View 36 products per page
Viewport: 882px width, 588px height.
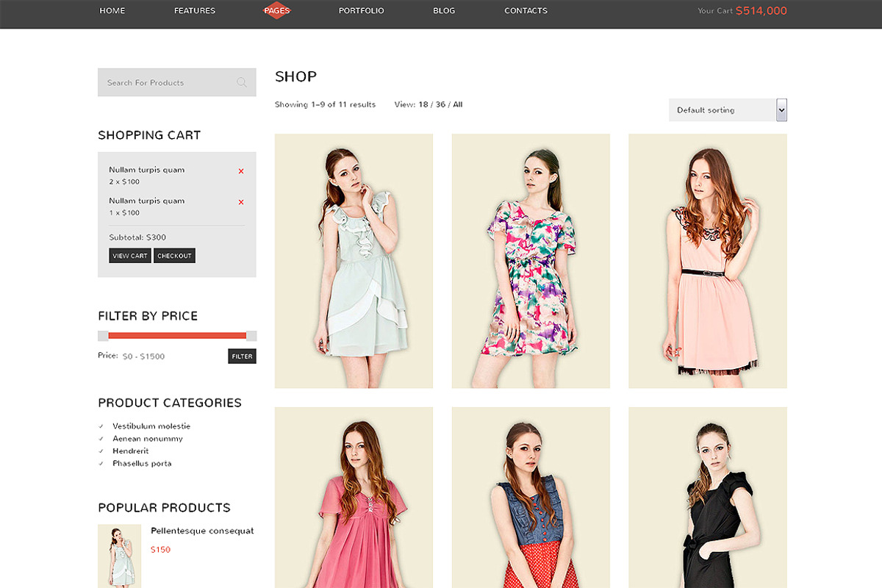(x=441, y=104)
